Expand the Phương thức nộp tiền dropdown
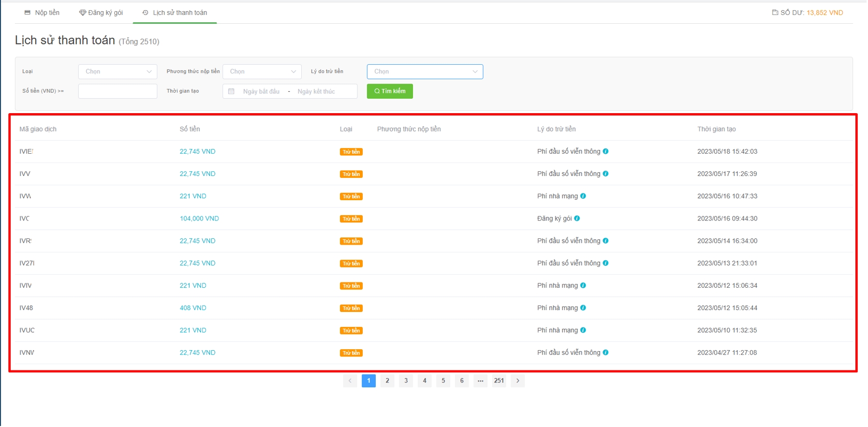Viewport: 868px width, 427px height. tap(262, 72)
